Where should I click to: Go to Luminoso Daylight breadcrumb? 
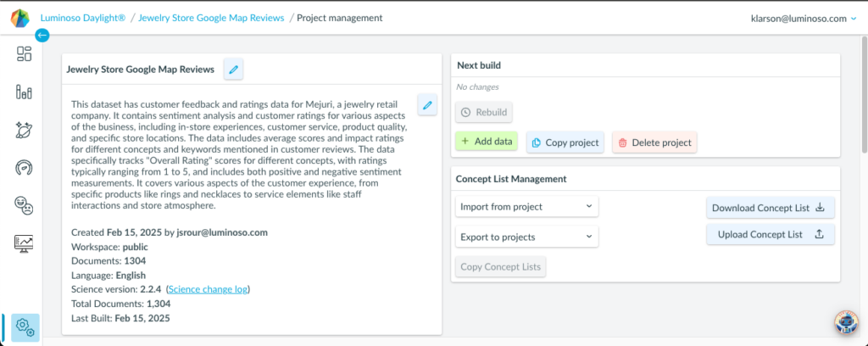pos(83,18)
